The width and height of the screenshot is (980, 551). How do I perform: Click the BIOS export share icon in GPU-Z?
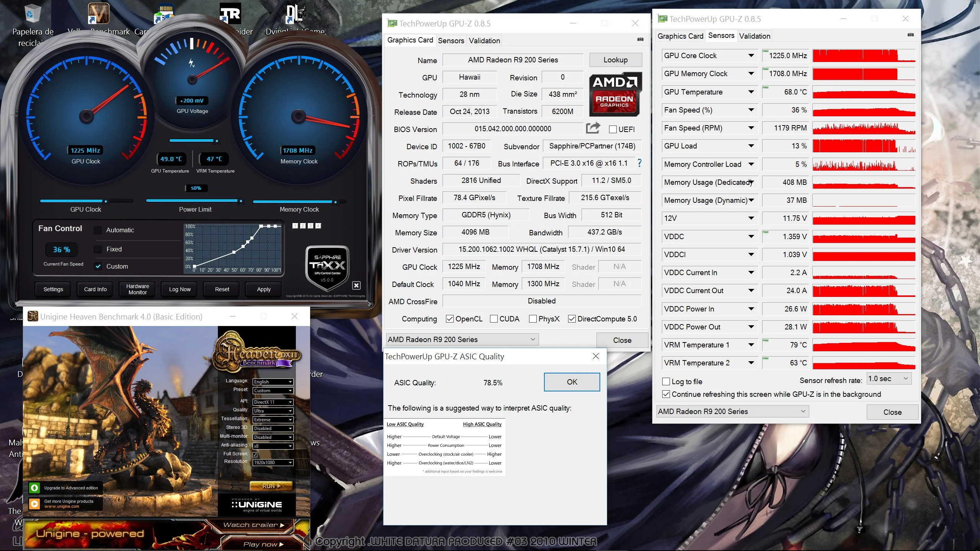(593, 128)
